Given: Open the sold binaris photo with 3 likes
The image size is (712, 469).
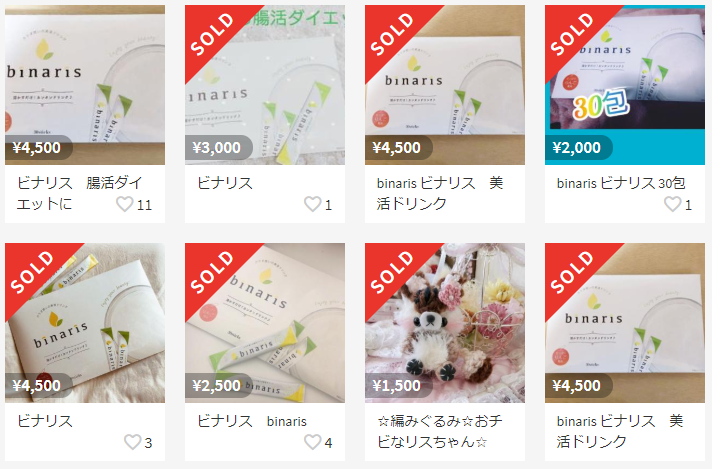Looking at the screenshot, I should pos(85,323).
